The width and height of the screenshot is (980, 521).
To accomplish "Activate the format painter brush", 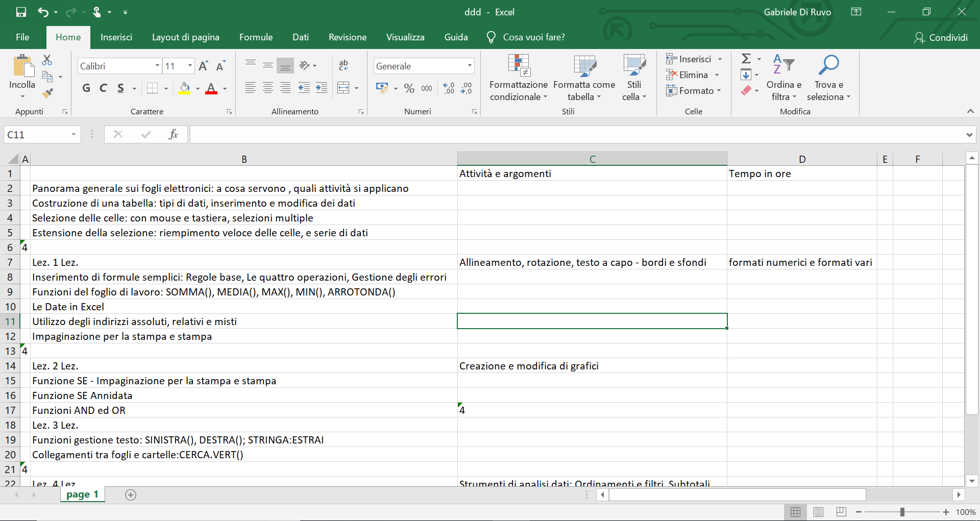I will (47, 93).
